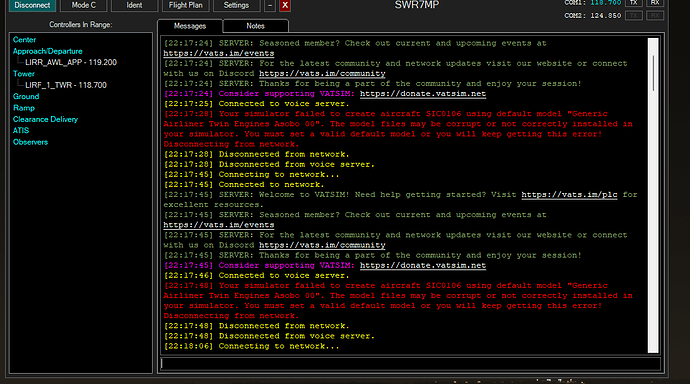Screen dimensions: 690x384
Task: Click the "Controllers In Range:" header
Action: pos(81,25)
